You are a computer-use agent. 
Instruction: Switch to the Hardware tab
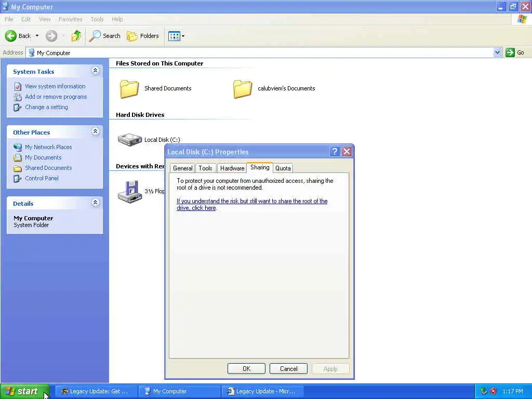pos(232,168)
